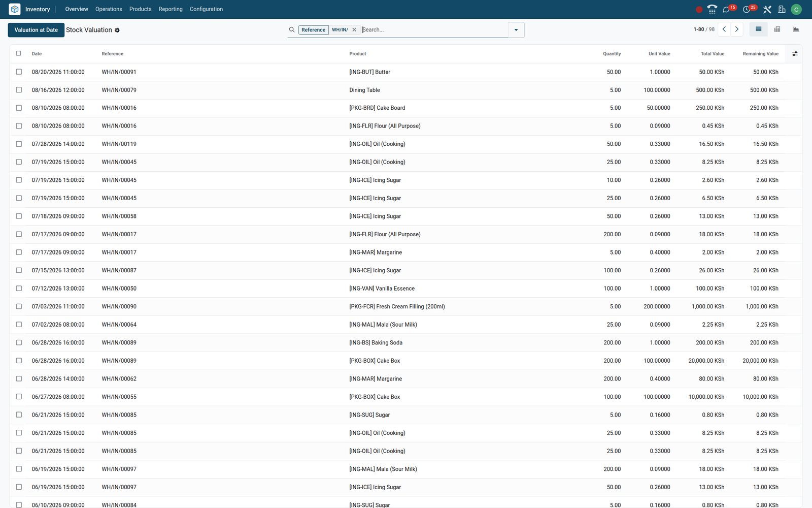Open the company switcher building icon
The height and width of the screenshot is (508, 812).
(x=782, y=9)
